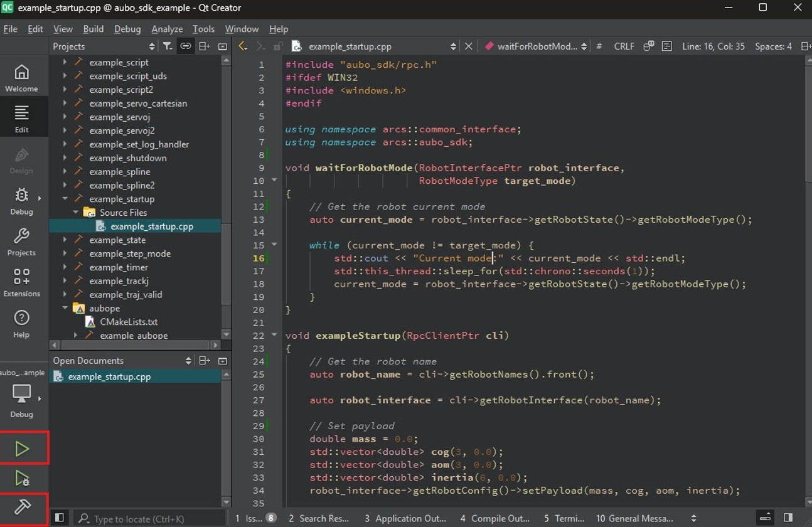The height and width of the screenshot is (527, 812).
Task: Open the Build menu
Action: tap(93, 29)
